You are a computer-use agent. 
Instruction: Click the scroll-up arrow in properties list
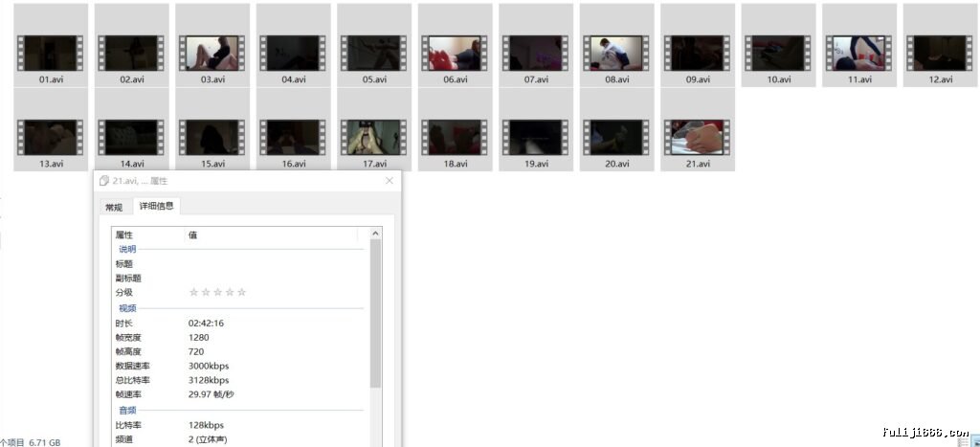(x=375, y=234)
